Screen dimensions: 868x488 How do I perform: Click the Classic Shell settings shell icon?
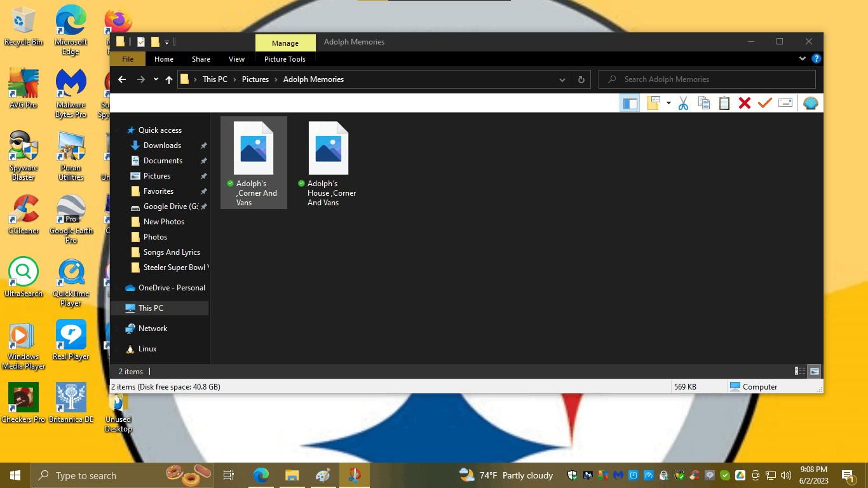point(811,103)
